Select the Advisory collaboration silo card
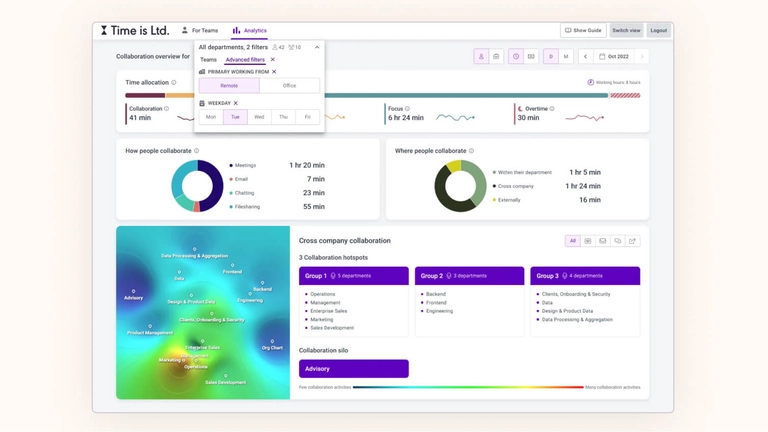 (353, 369)
